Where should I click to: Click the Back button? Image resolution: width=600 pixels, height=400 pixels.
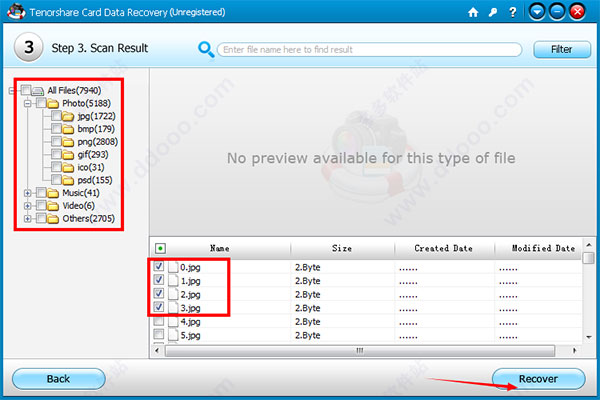click(59, 379)
